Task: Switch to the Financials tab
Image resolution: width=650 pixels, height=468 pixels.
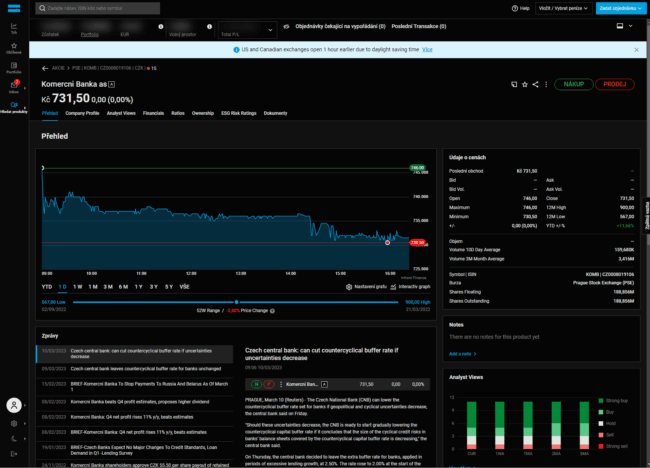Action: (153, 113)
